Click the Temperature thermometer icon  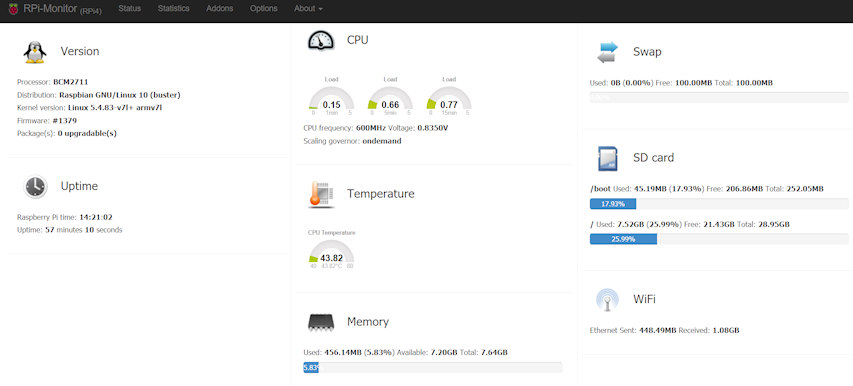click(x=321, y=194)
